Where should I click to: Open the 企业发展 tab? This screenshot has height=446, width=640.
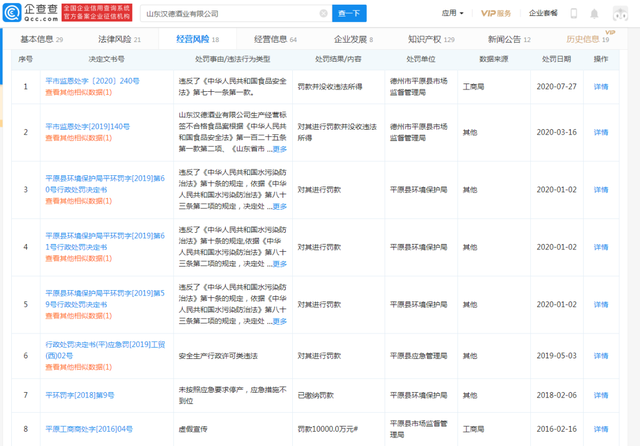(353, 39)
